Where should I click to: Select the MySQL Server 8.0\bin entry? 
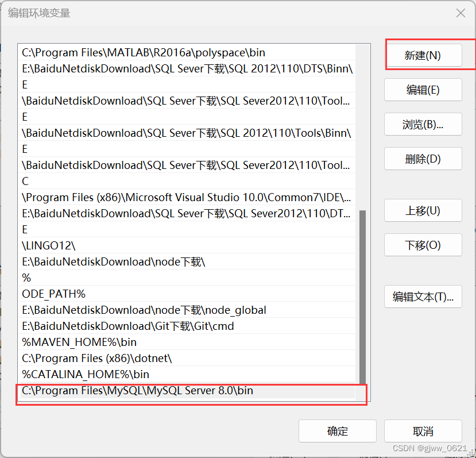[x=187, y=391]
